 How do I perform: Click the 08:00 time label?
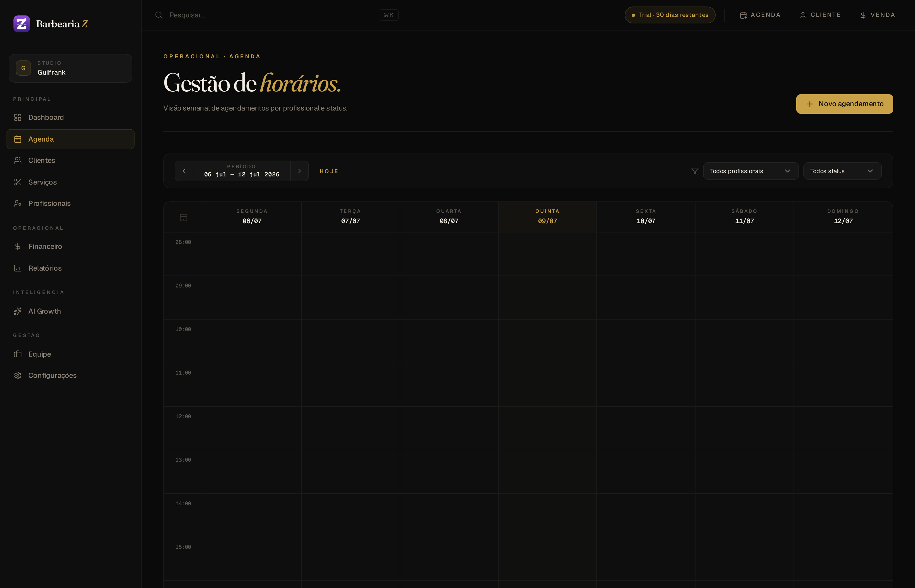click(x=183, y=242)
